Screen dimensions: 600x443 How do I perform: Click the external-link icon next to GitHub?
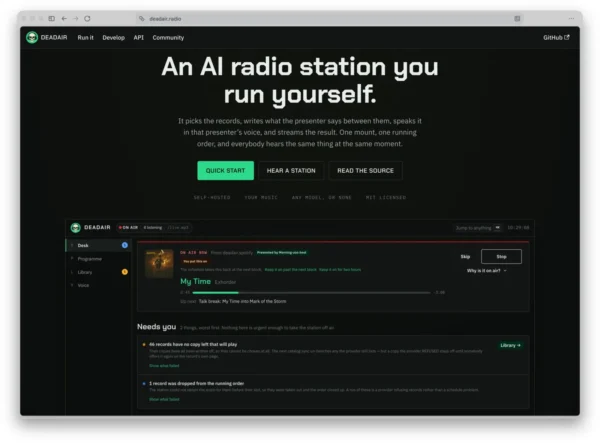pos(567,37)
